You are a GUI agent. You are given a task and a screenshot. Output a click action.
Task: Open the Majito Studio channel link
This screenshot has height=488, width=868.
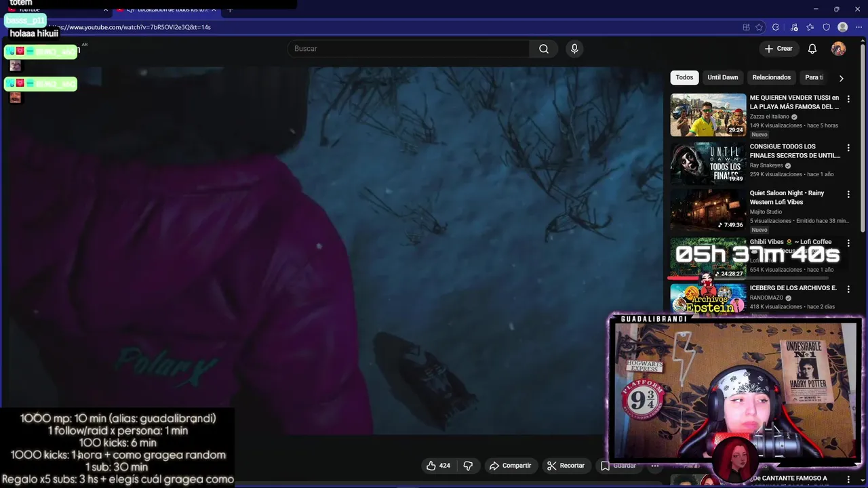pyautogui.click(x=766, y=212)
